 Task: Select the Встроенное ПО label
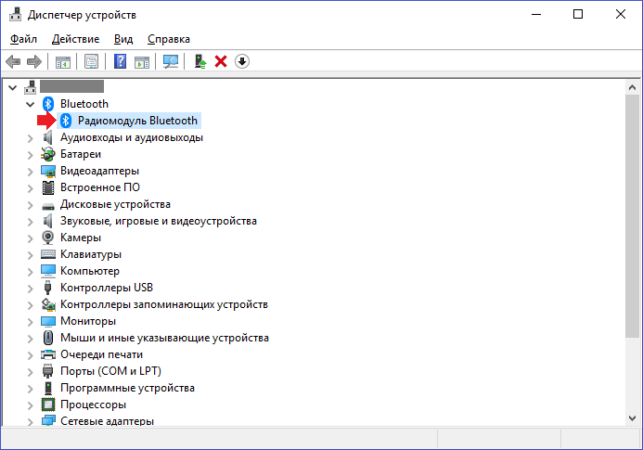(100, 187)
